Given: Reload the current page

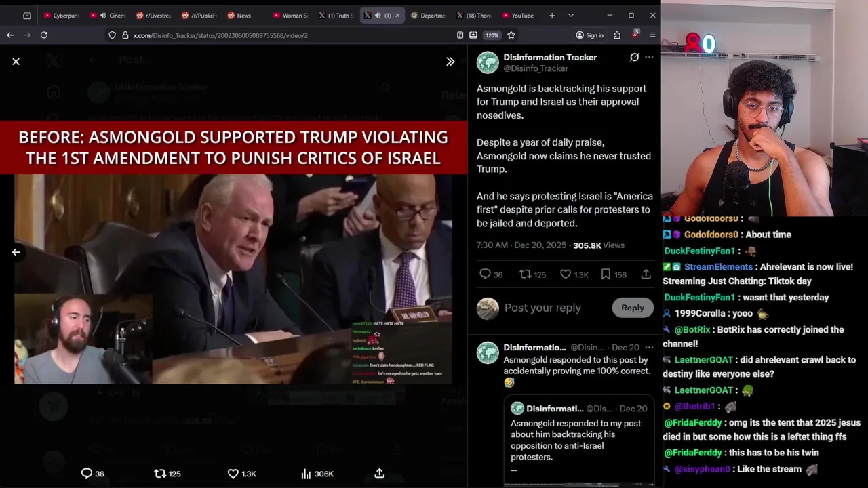Looking at the screenshot, I should click(44, 35).
